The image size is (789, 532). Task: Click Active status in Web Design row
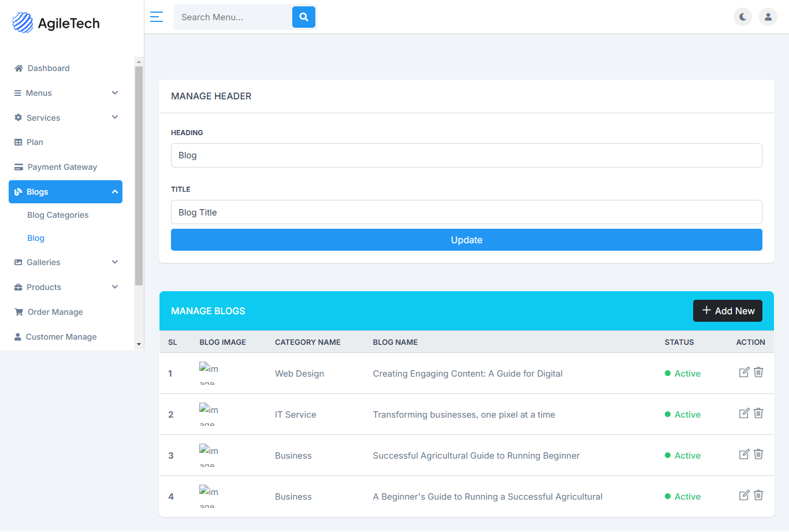coord(683,374)
